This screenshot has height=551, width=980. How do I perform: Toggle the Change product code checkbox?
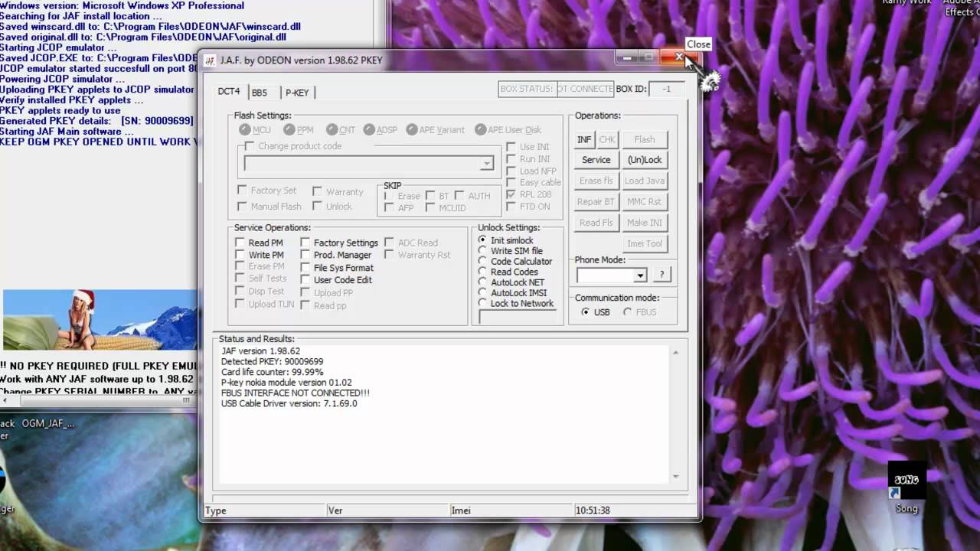249,146
